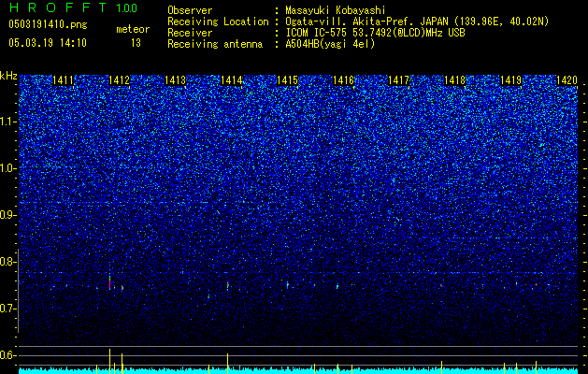This screenshot has width=588, height=374.
Task: Click the 0.9 frequency axis label
Action: (x=7, y=215)
